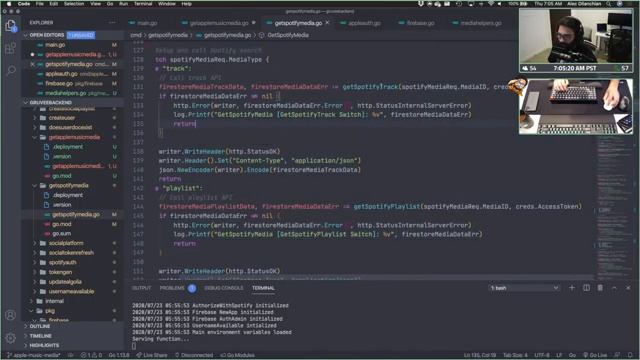This screenshot has height=360, width=640.
Task: Click Go Live in the status bar
Action: click(x=595, y=355)
